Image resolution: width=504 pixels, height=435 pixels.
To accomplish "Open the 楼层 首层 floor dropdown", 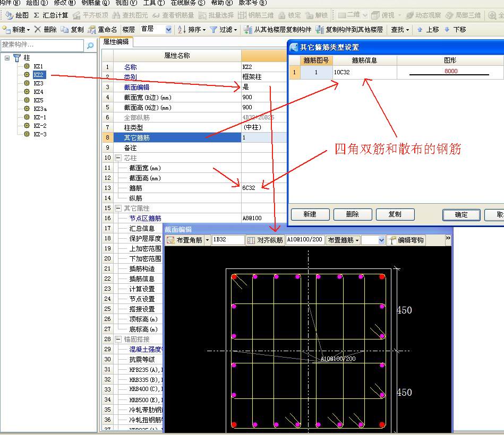I will [x=168, y=30].
